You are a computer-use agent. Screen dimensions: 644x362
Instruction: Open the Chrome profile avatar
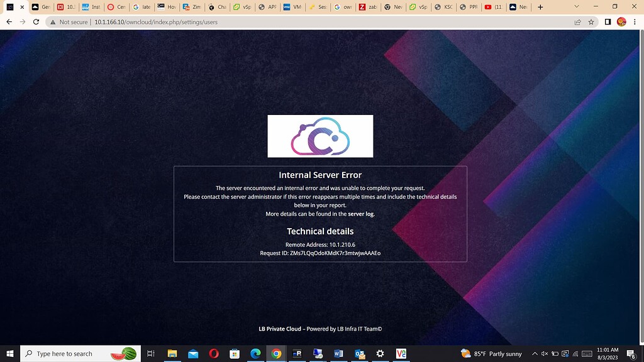pyautogui.click(x=621, y=22)
